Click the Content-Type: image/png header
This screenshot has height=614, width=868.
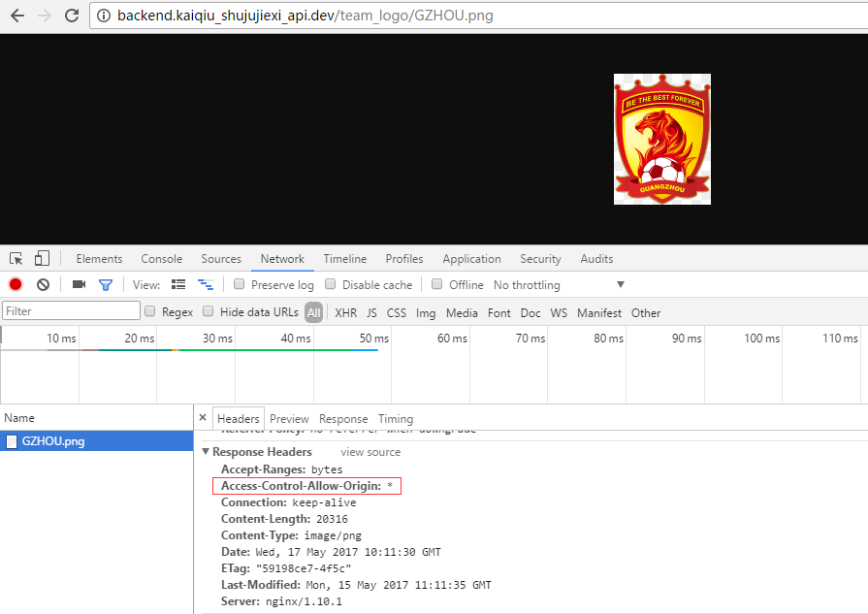tap(291, 535)
